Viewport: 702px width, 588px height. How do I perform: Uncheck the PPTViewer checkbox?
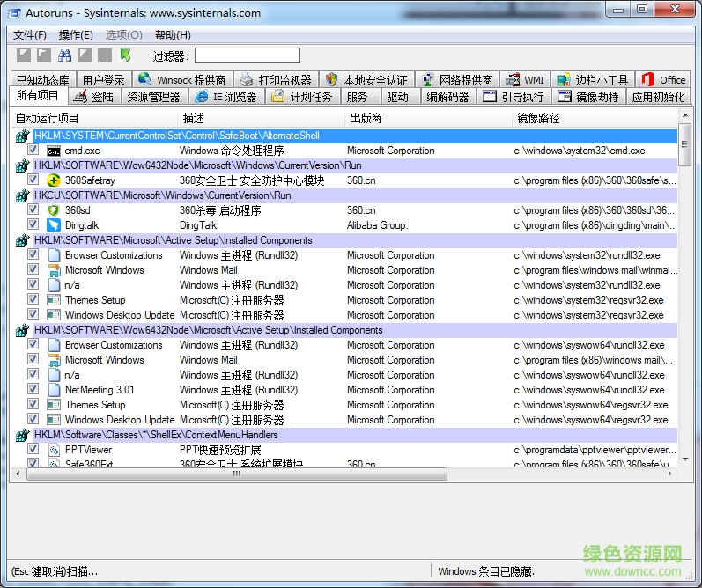point(33,448)
